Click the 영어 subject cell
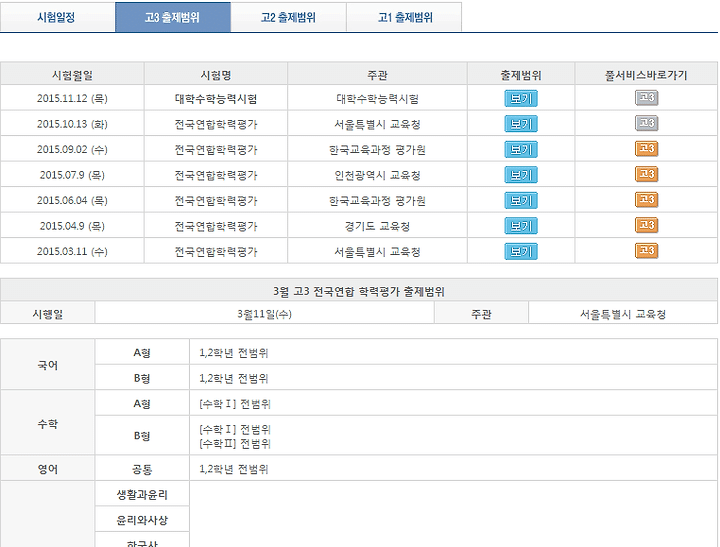 [x=48, y=469]
